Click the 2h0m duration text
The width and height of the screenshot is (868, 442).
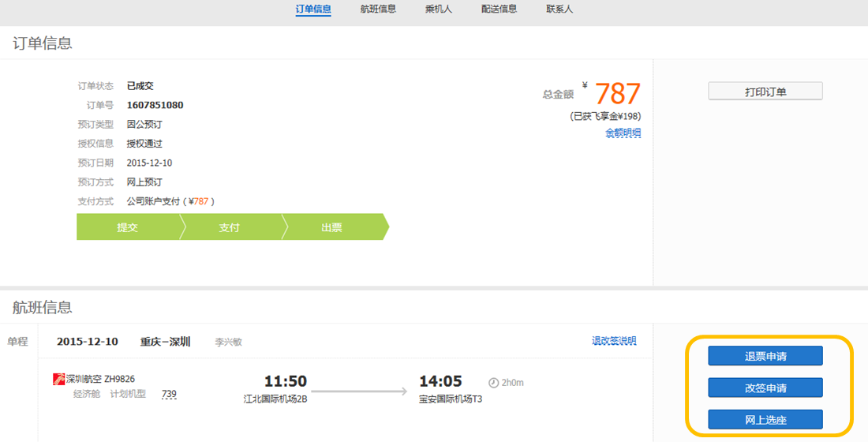click(513, 383)
